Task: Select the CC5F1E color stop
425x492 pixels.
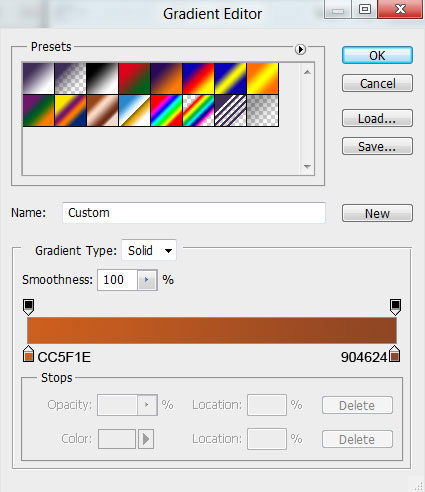Action: pyautogui.click(x=29, y=354)
